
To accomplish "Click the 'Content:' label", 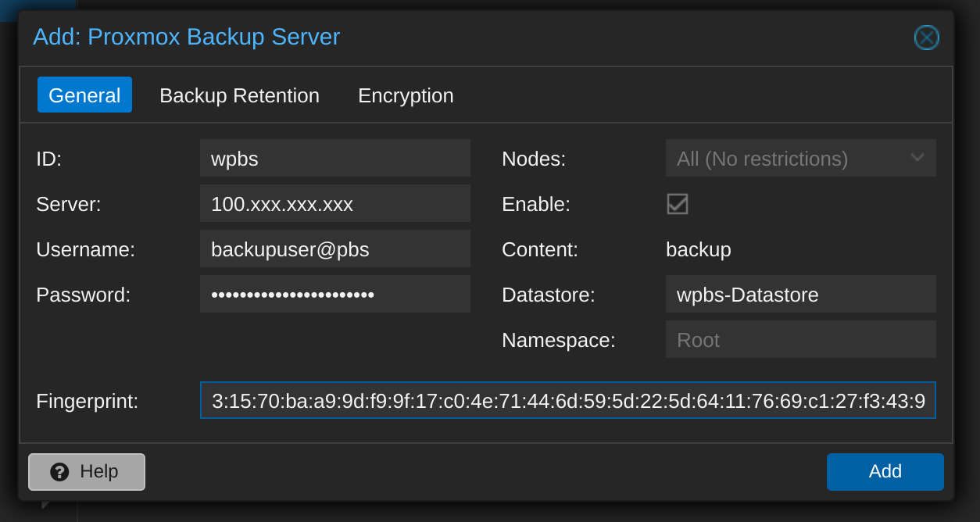I will tap(540, 250).
